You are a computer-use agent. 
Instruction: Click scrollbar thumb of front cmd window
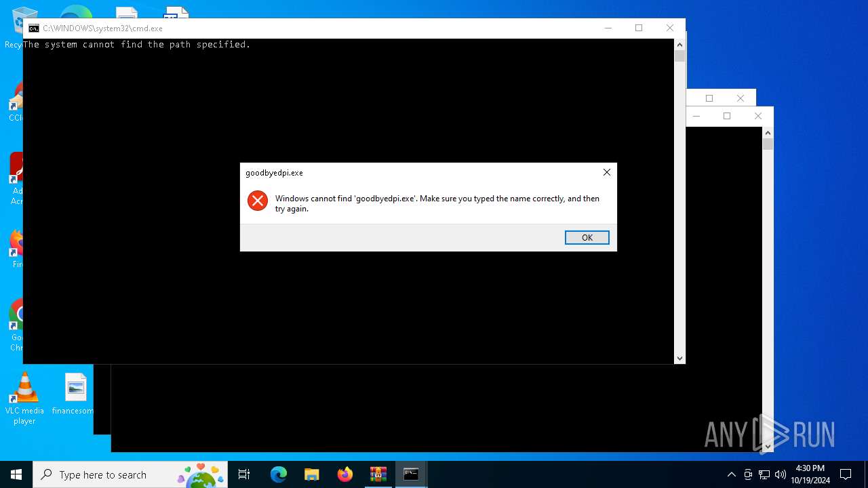pos(679,56)
